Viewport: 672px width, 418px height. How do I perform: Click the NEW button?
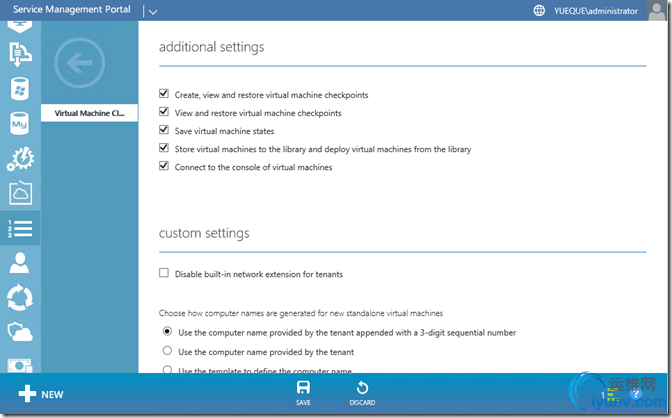[41, 394]
